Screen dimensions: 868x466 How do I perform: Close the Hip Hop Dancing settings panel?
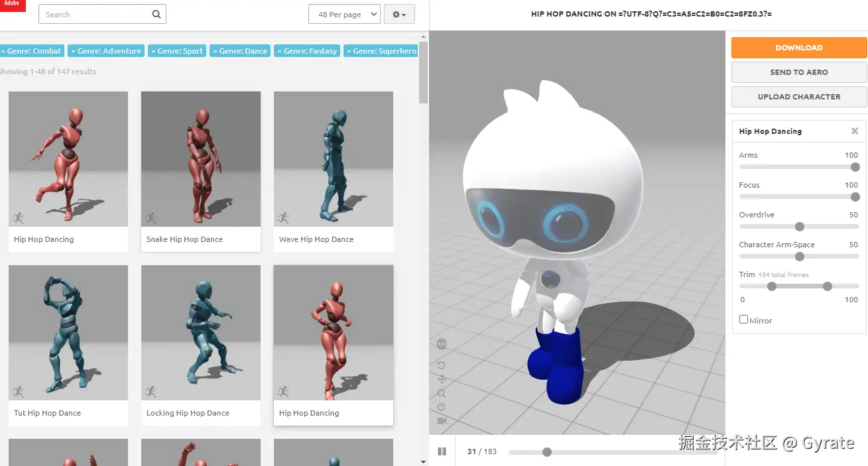point(855,131)
